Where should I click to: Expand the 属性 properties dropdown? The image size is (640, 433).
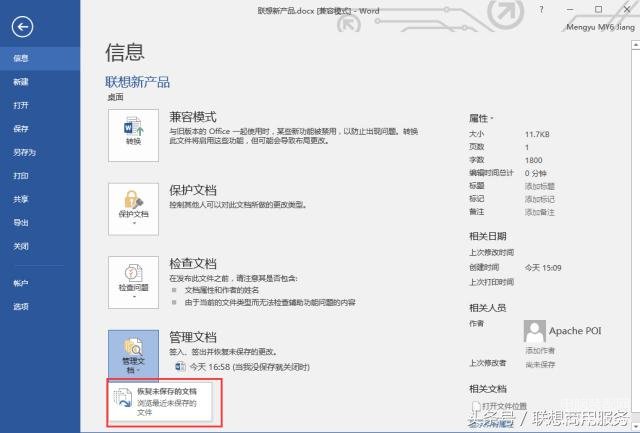click(481, 118)
